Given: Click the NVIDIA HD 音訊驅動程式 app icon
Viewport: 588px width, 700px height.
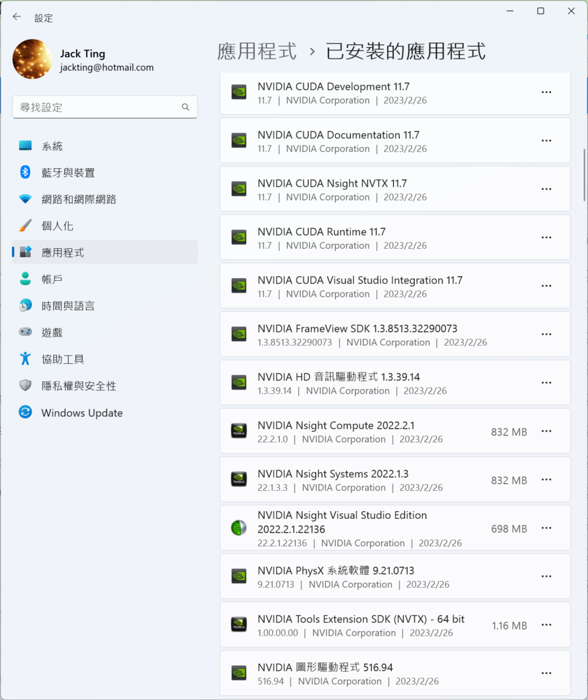Looking at the screenshot, I should click(239, 383).
